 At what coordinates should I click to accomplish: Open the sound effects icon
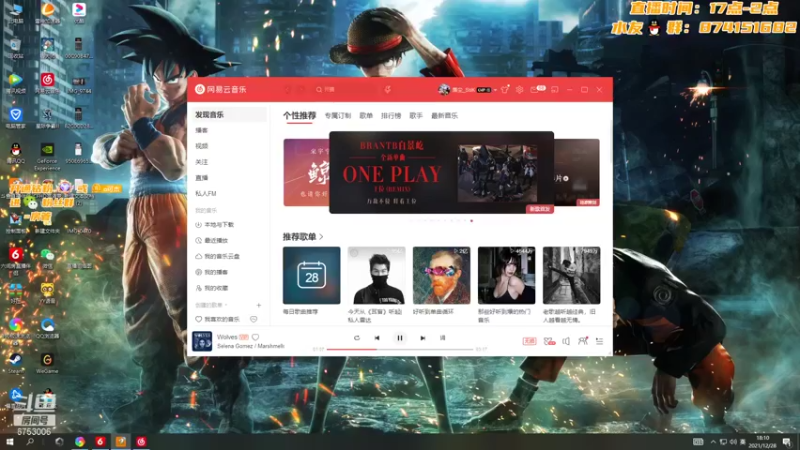(x=549, y=341)
